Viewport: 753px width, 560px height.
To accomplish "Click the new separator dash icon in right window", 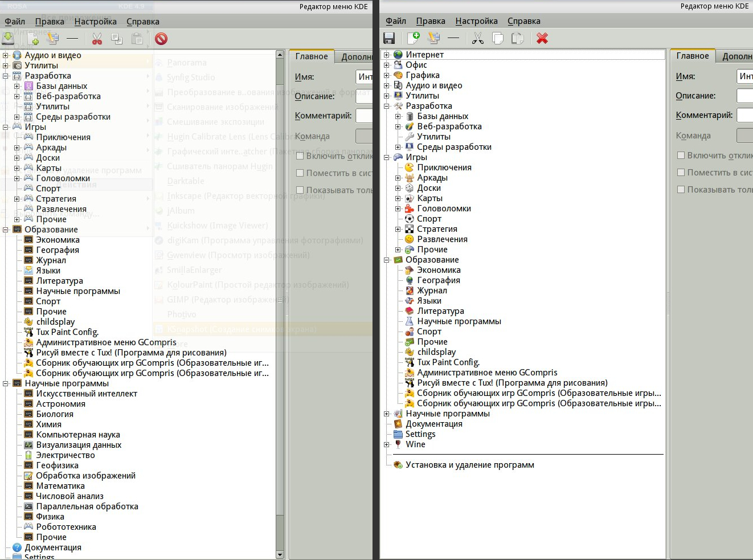I will point(453,38).
